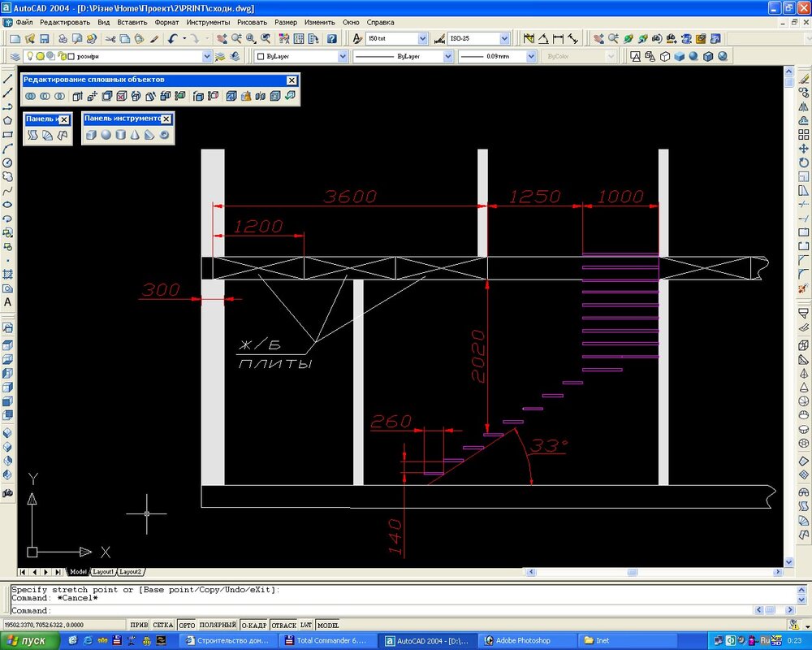Screen dimensions: 812x650
Task: Click the Multiline Text 'A' tool
Action: 7,302
